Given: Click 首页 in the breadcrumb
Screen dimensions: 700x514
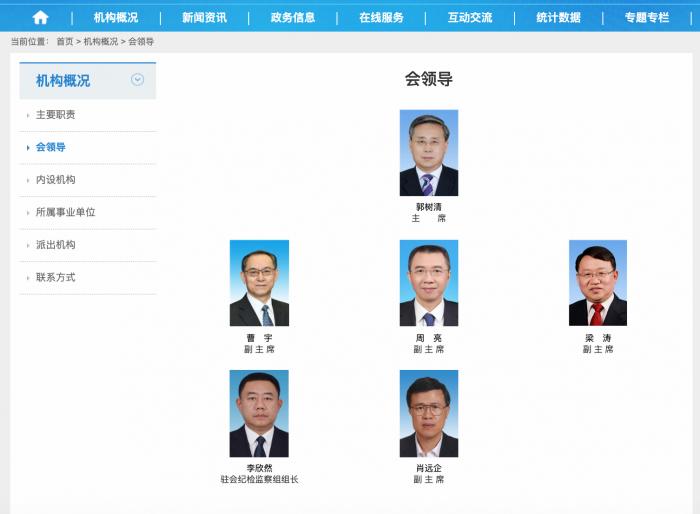Looking at the screenshot, I should coord(65,42).
